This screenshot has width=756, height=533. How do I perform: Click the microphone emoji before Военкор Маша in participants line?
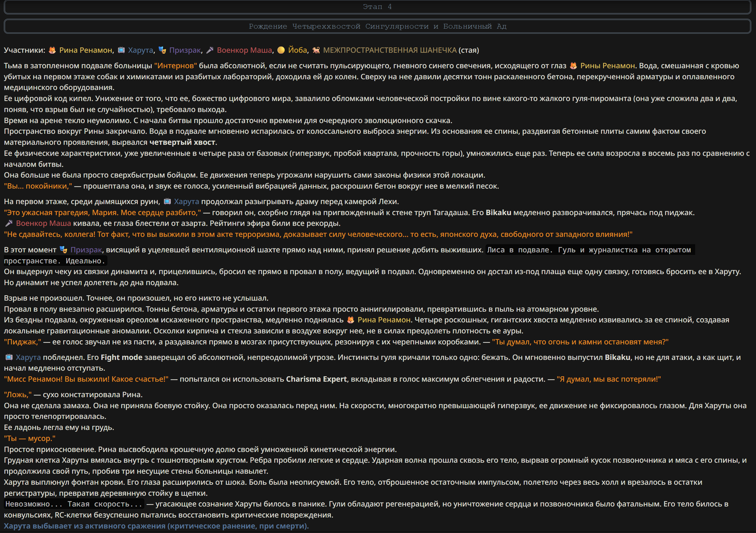210,50
